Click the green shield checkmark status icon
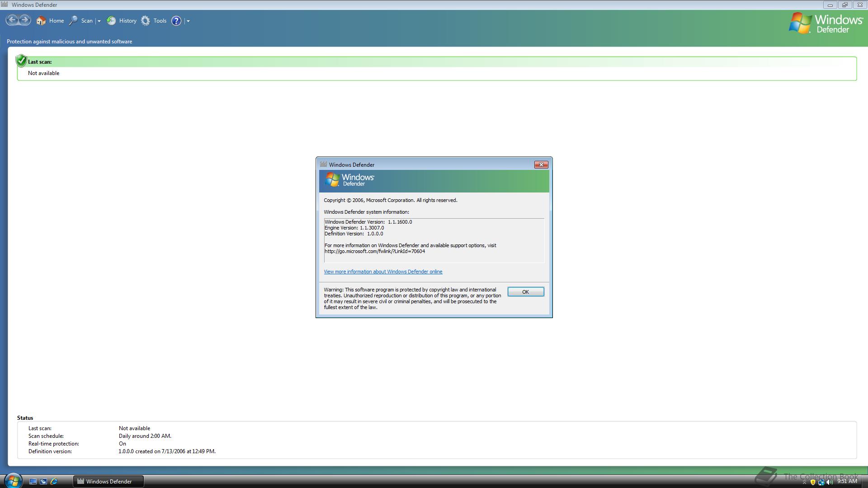 (x=21, y=61)
